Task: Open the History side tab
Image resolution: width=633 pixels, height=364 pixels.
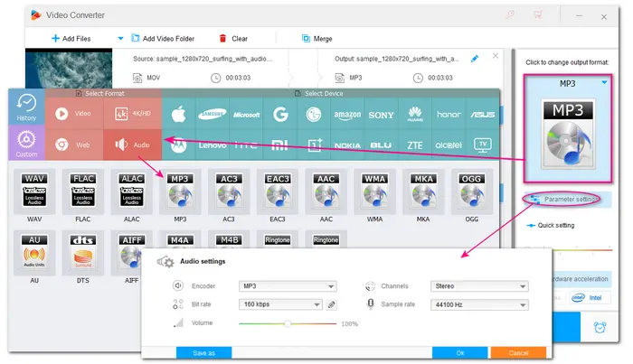Action: pyautogui.click(x=26, y=107)
